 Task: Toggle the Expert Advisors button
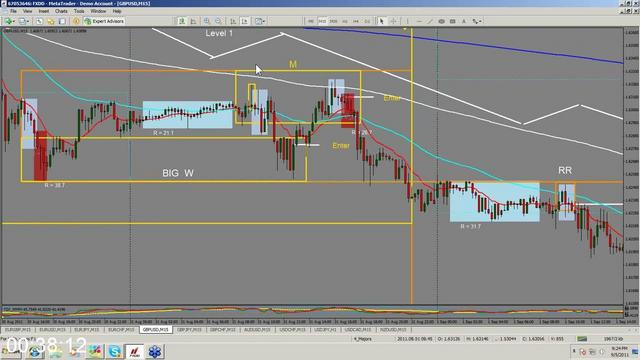pos(104,21)
